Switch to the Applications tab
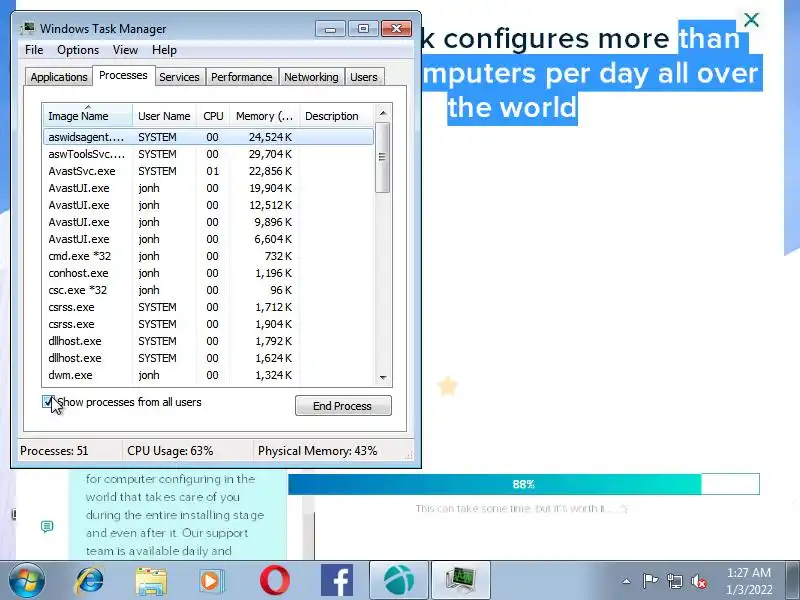800x600 pixels. point(59,77)
